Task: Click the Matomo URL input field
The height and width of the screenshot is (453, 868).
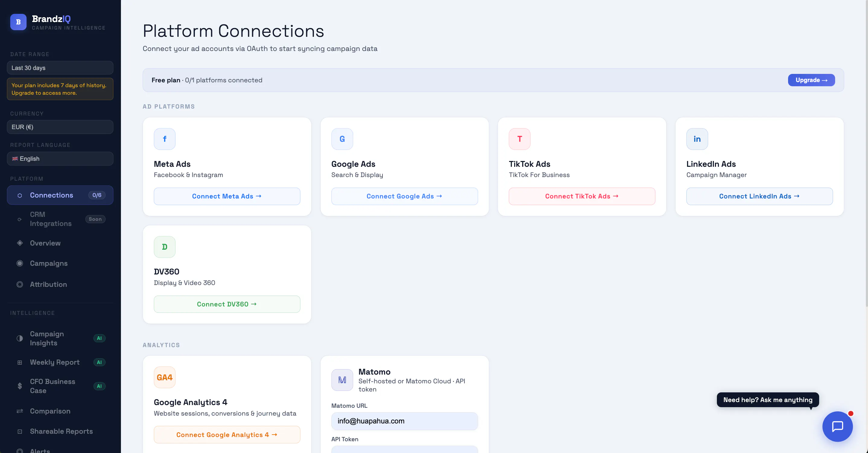Action: click(404, 421)
